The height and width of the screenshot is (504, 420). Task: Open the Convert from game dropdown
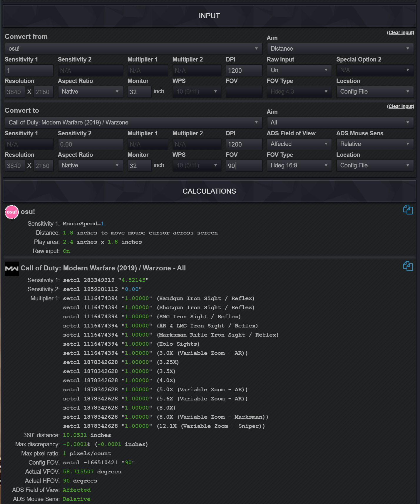coord(133,49)
